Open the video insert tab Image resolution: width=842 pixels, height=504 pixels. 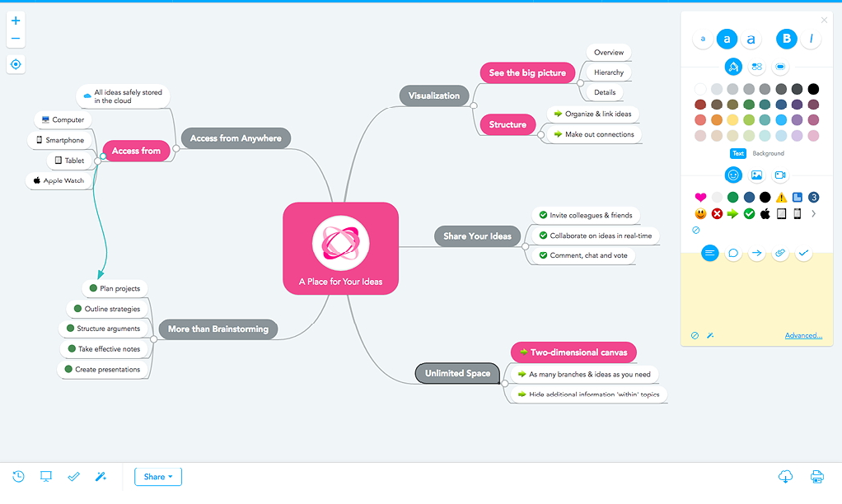point(780,175)
